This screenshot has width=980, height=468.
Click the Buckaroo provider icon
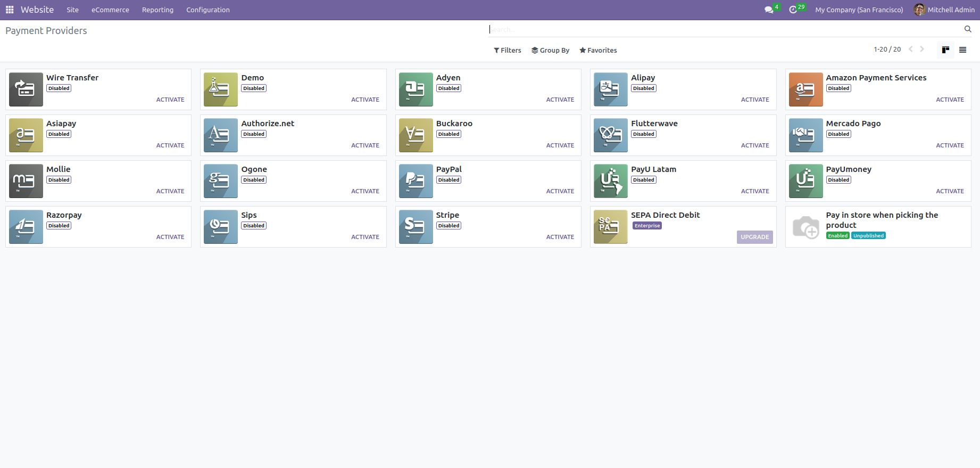pyautogui.click(x=416, y=135)
